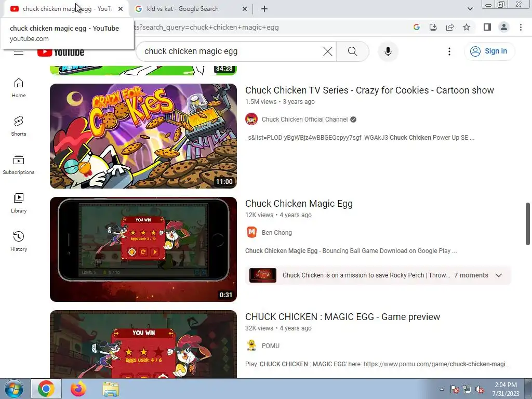The height and width of the screenshot is (399, 532).
Task: Click key moment thumbnail about Rocky Perch
Action: pos(263,275)
